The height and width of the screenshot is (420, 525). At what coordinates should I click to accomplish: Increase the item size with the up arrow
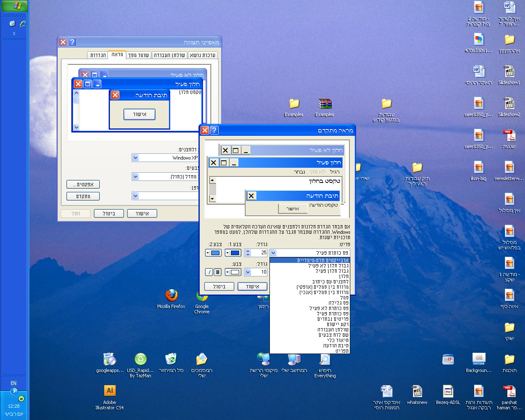pyautogui.click(x=248, y=251)
